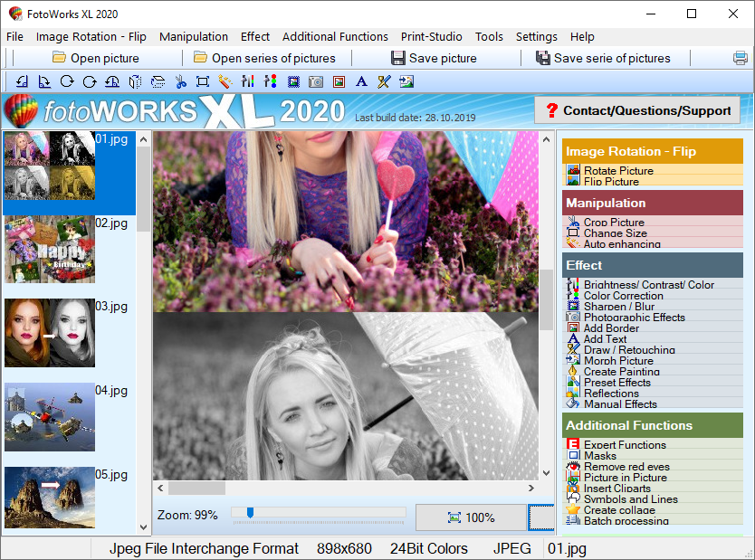Image resolution: width=755 pixels, height=560 pixels.
Task: Select the 04.jpg airplane thumbnail
Action: point(50,417)
